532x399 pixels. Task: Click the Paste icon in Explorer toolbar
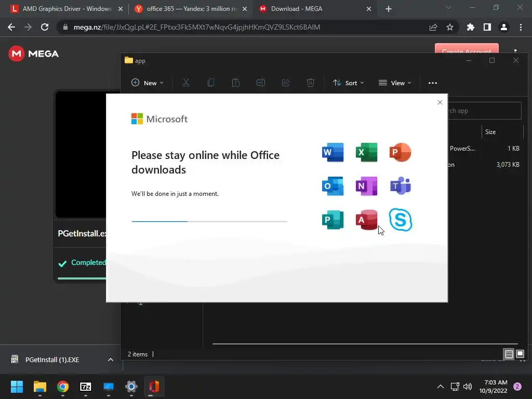(x=235, y=83)
